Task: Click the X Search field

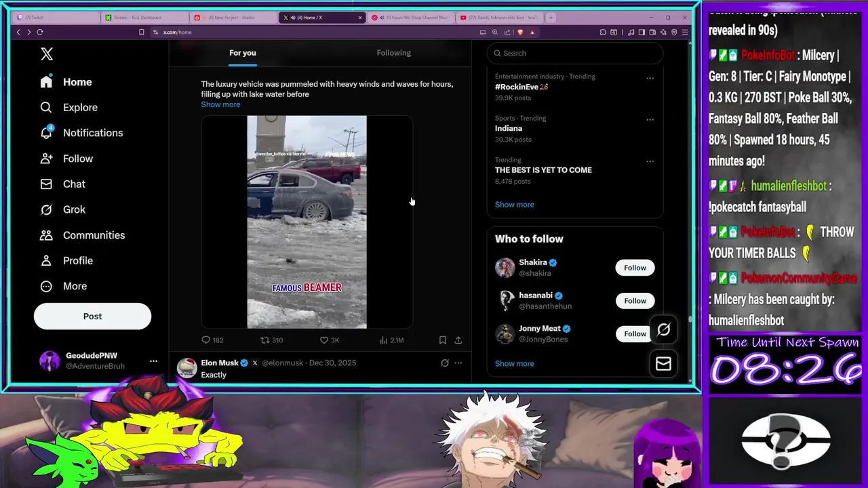Action: [x=575, y=53]
